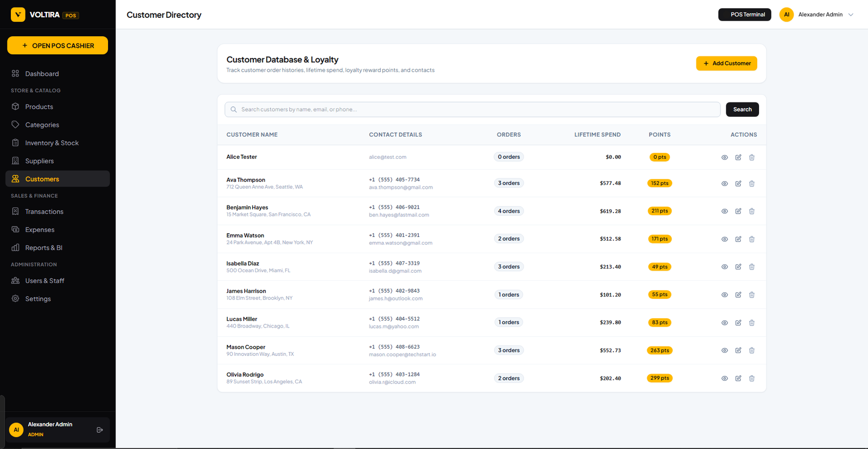Click the logout icon beside Alexander Admin
The image size is (868, 449).
[x=100, y=430]
